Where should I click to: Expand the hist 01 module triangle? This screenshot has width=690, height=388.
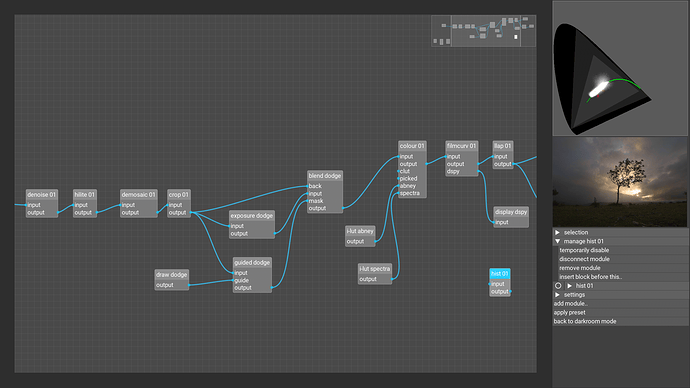tap(569, 286)
